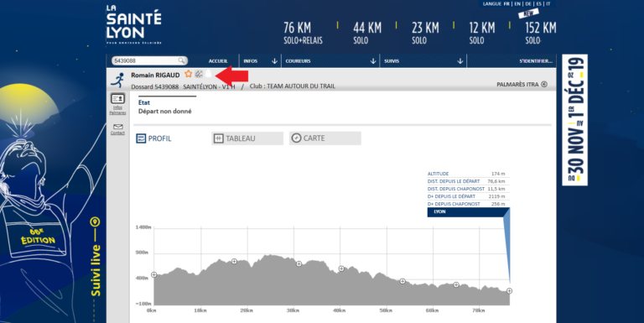Expand the Coureurs dropdown menu
The height and width of the screenshot is (323, 644).
tap(330, 60)
